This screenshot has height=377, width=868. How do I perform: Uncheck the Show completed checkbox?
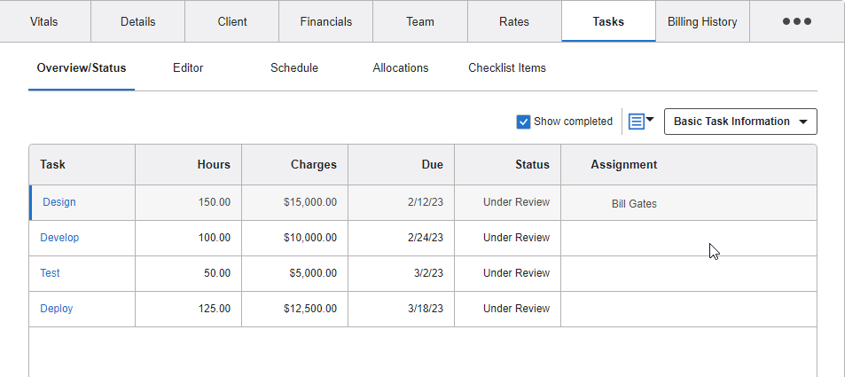[x=523, y=122]
